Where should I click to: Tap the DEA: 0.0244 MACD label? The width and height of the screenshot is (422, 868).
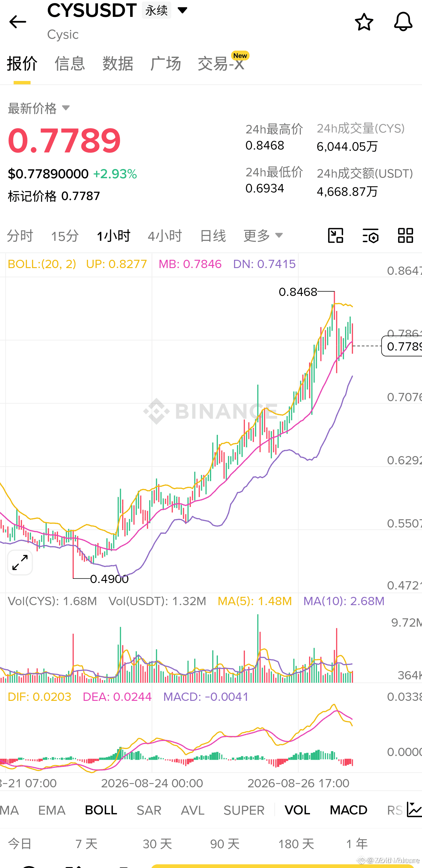(117, 697)
